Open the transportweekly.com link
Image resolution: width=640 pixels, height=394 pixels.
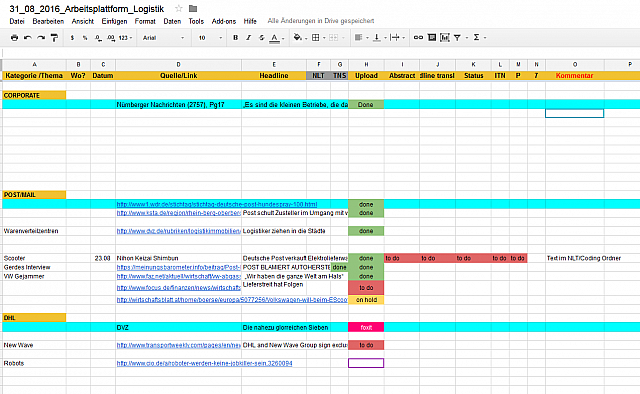(x=178, y=345)
